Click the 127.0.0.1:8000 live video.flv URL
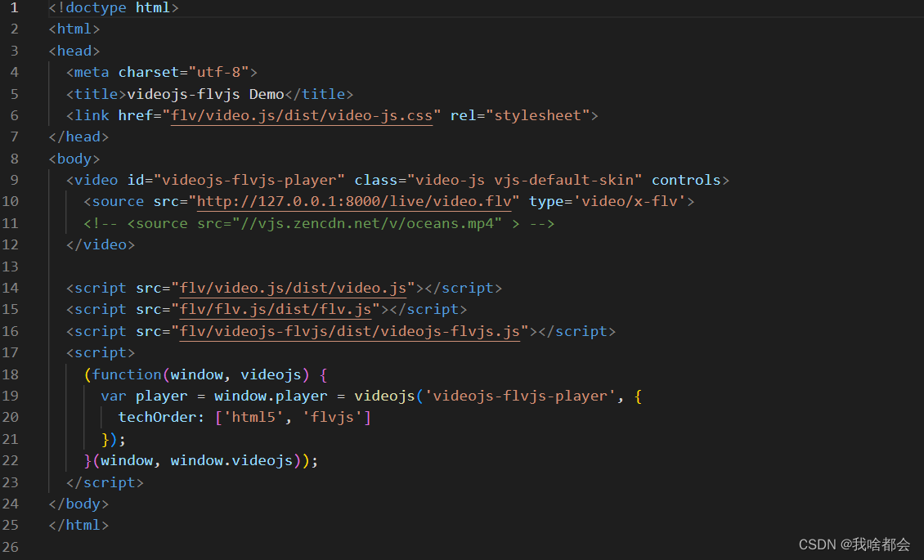Screen dimensions: 924x560 point(358,201)
